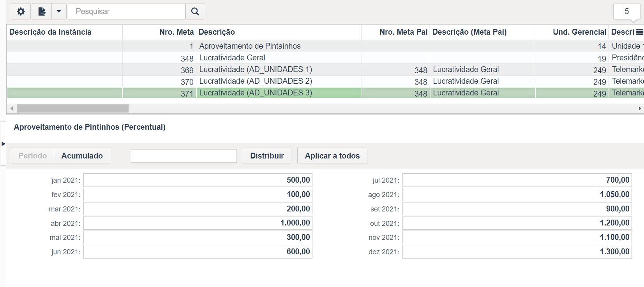The width and height of the screenshot is (644, 287).
Task: Click the magnifier search button
Action: click(195, 11)
